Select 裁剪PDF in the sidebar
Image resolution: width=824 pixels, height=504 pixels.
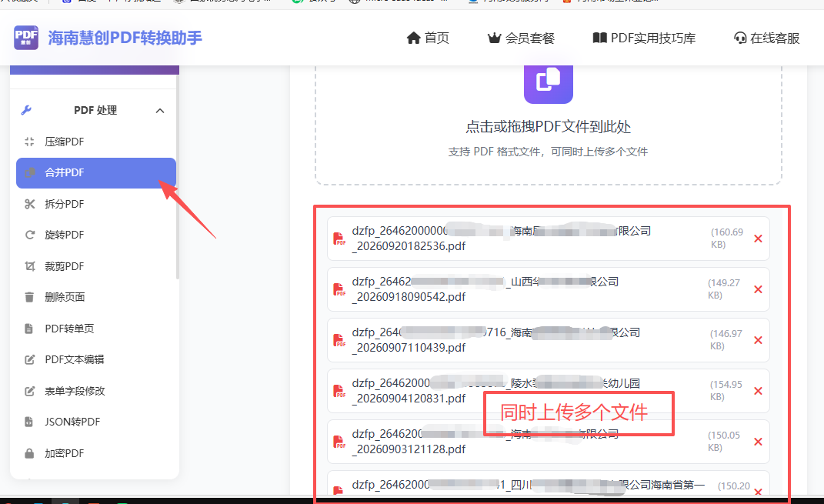pos(95,266)
